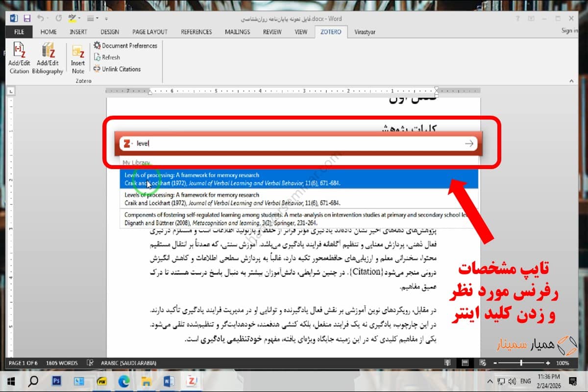This screenshot has width=588, height=392.
Task: Open the VIEW ribbon tab
Action: [x=301, y=32]
